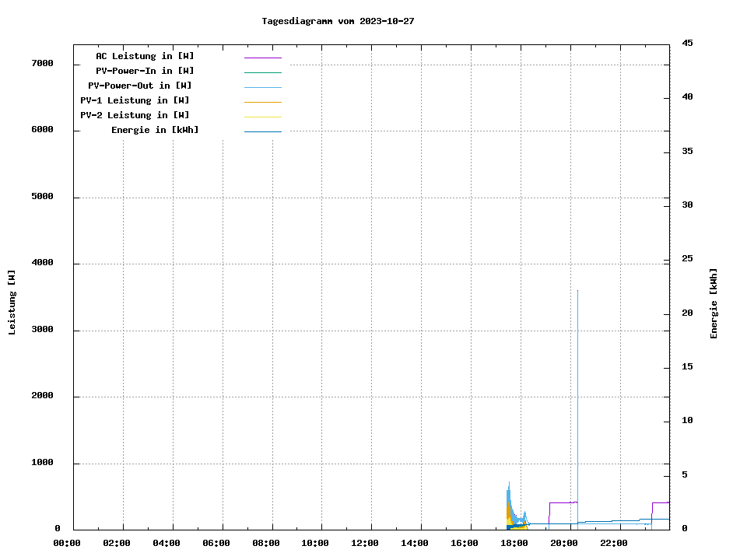Click the light blue PV-Power-Out legend line
This screenshot has width=747, height=560.
(262, 87)
